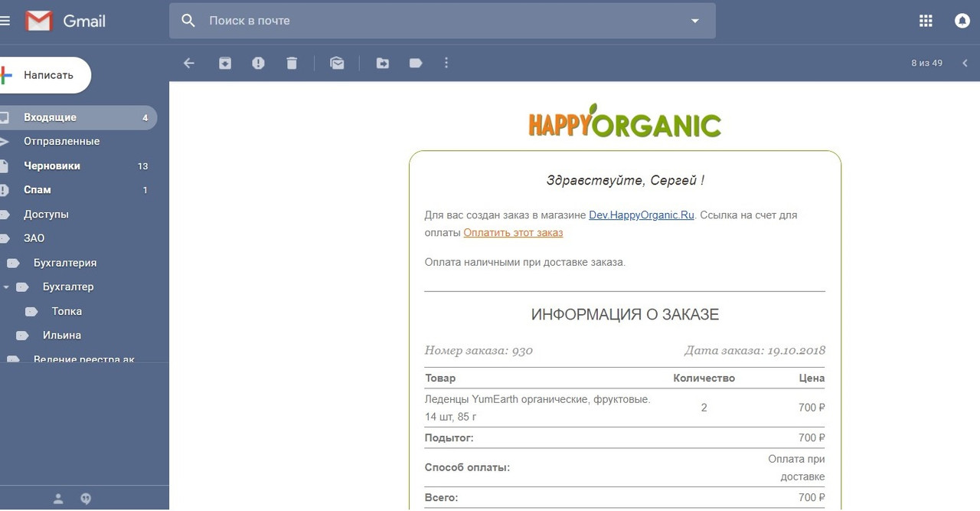The width and height of the screenshot is (980, 511).
Task: Click the Оплатить этот заказ link
Action: (513, 232)
